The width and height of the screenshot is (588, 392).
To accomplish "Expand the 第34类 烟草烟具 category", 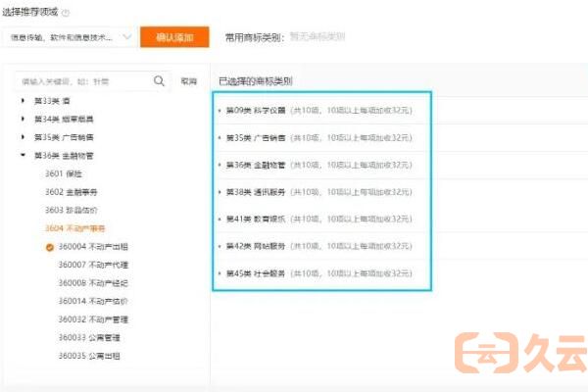I will [x=24, y=119].
